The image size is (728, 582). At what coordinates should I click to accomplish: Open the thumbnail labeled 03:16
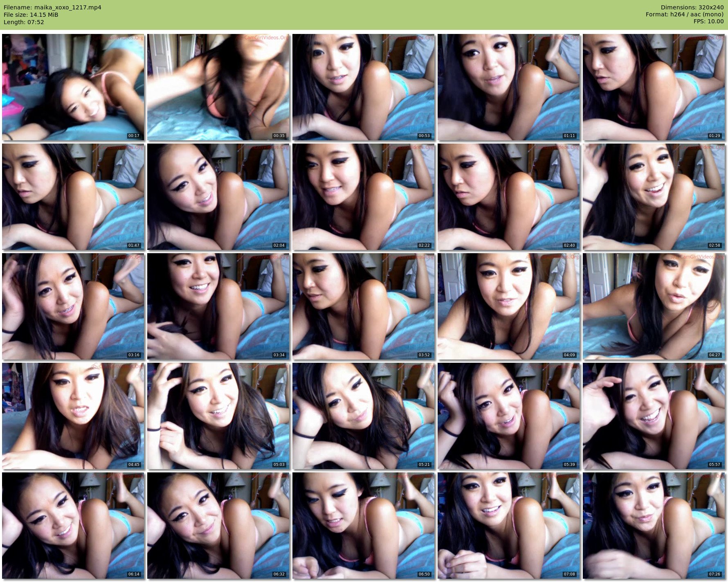(73, 306)
